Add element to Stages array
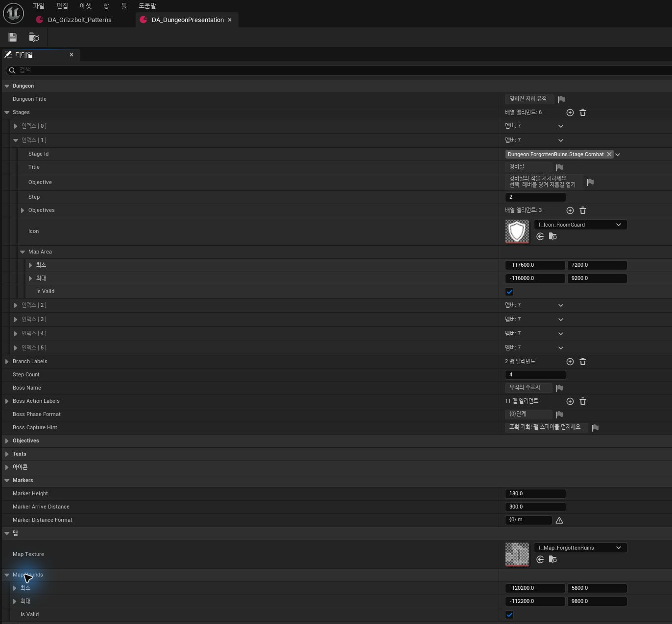 (x=570, y=113)
